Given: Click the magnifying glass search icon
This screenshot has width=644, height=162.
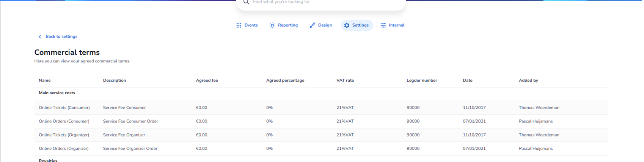Looking at the screenshot, I should click(x=246, y=2).
